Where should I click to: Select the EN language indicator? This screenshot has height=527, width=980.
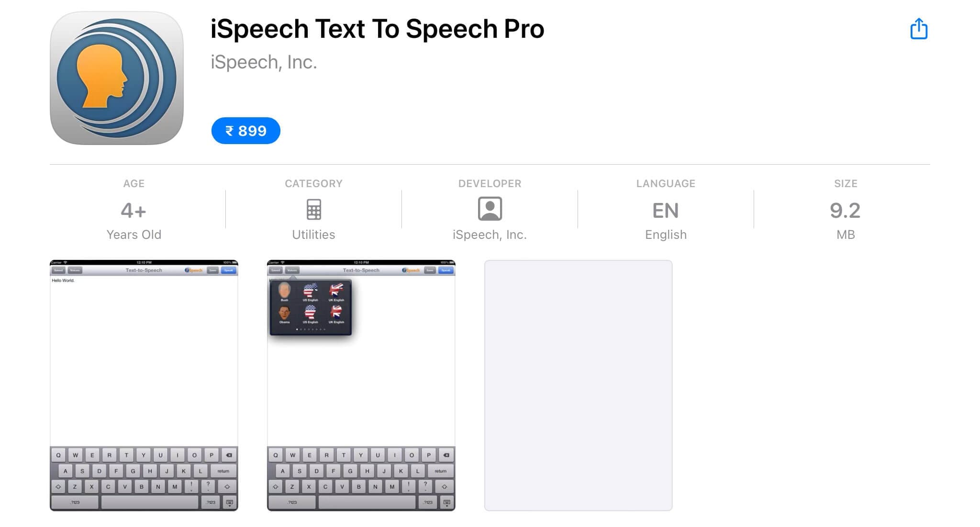(x=666, y=211)
